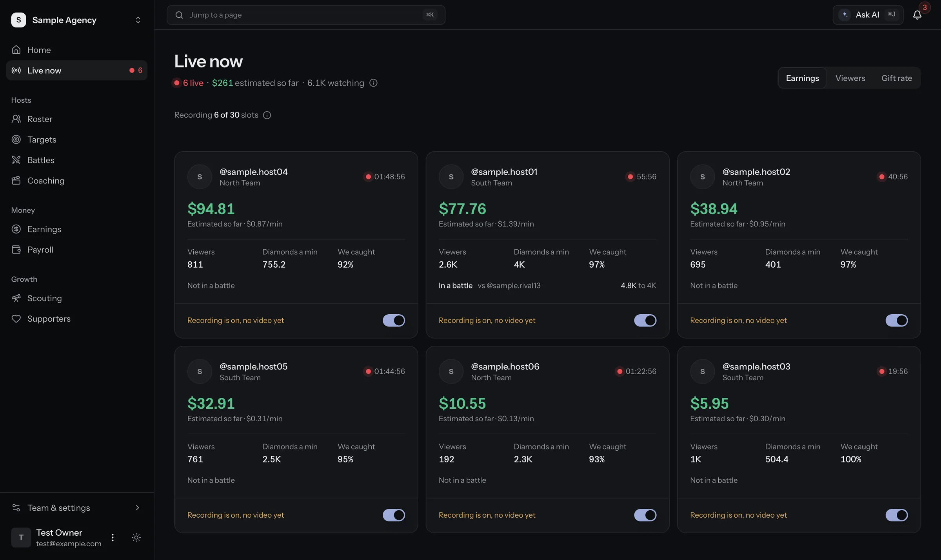
Task: Open @sample.host05 profile link
Action: tap(253, 366)
